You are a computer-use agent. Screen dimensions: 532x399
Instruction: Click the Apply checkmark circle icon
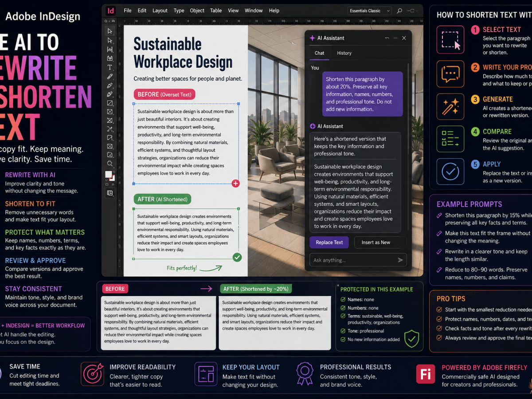pos(450,172)
